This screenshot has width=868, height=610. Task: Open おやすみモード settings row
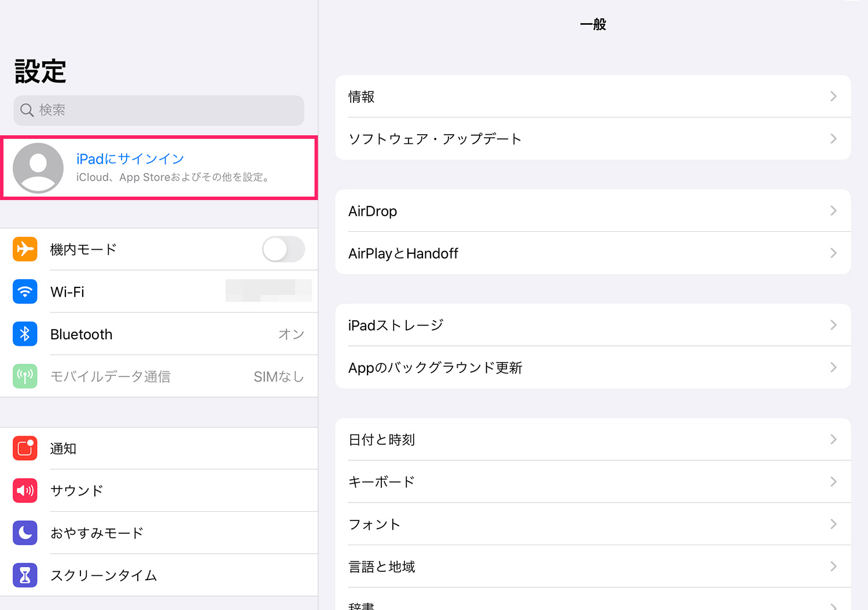click(159, 533)
